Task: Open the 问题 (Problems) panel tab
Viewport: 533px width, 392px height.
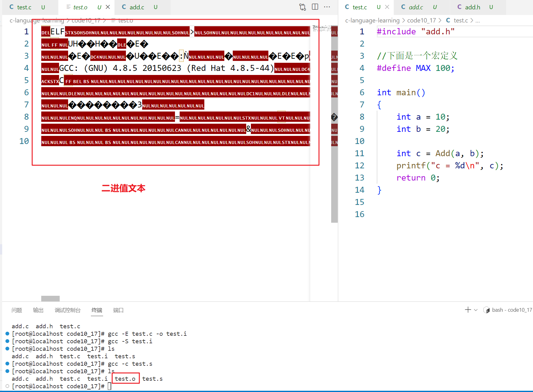Action: tap(17, 310)
